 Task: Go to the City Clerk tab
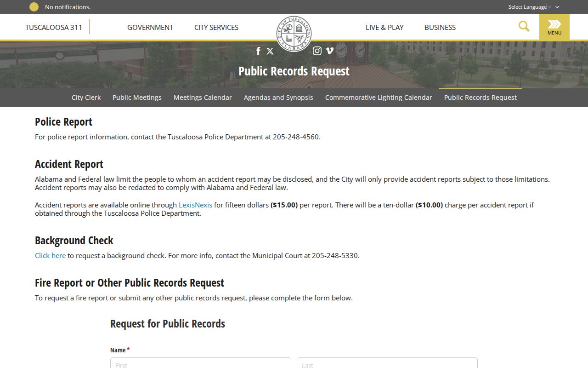point(86,98)
